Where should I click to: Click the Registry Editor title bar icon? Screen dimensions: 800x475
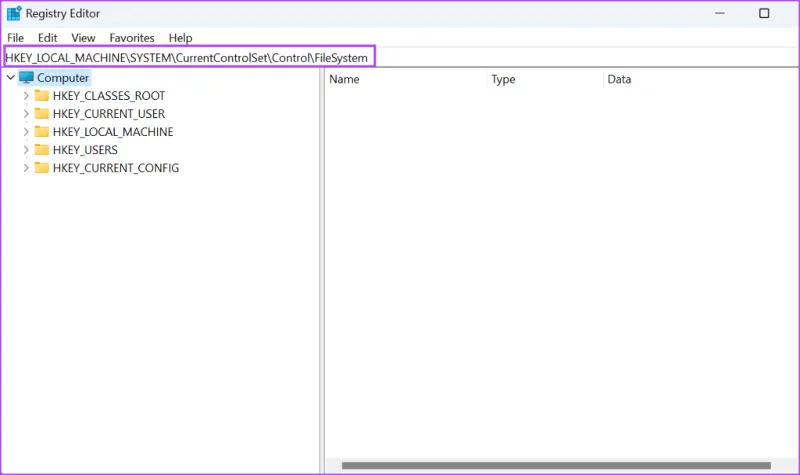tap(14, 13)
